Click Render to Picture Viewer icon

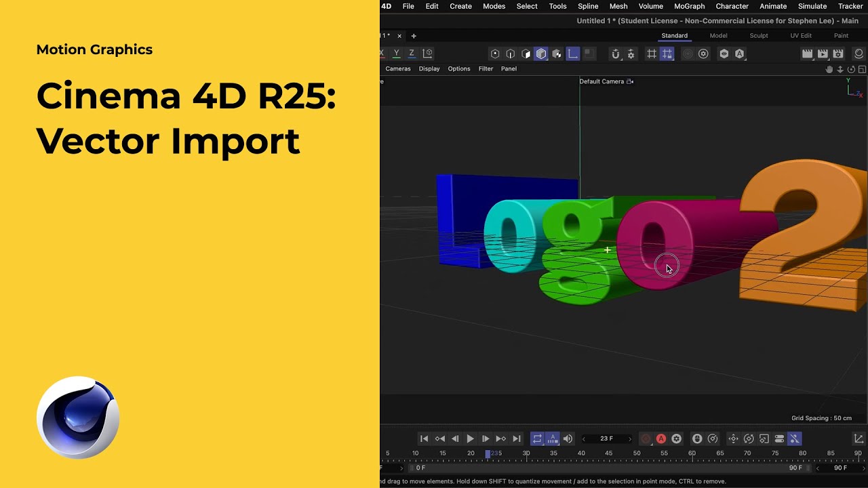823,54
